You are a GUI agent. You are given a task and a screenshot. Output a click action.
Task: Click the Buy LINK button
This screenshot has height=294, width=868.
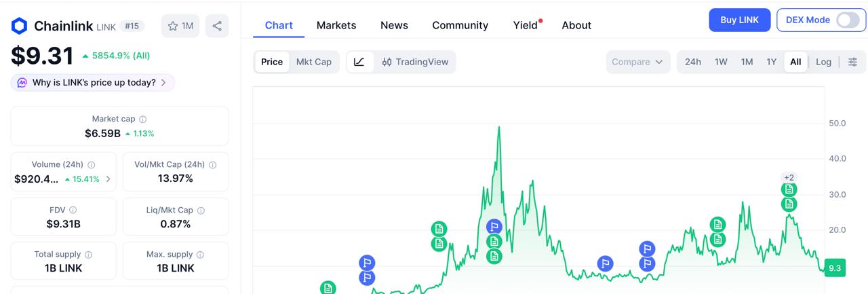(739, 20)
